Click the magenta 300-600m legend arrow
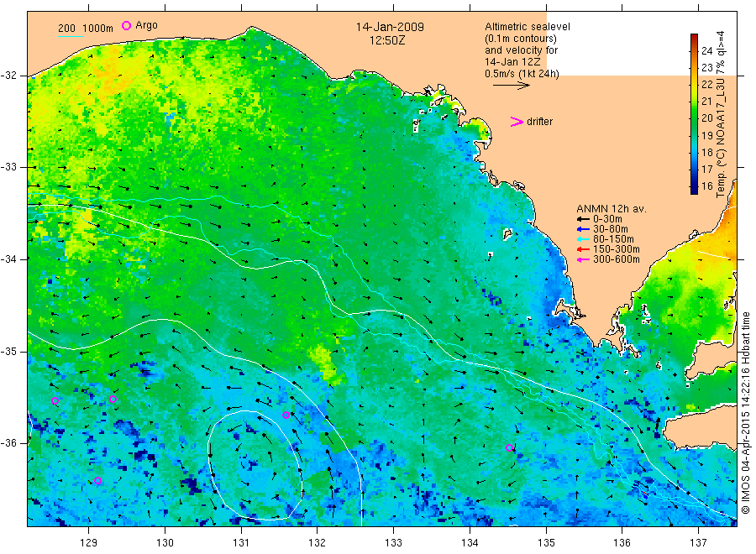 583,259
